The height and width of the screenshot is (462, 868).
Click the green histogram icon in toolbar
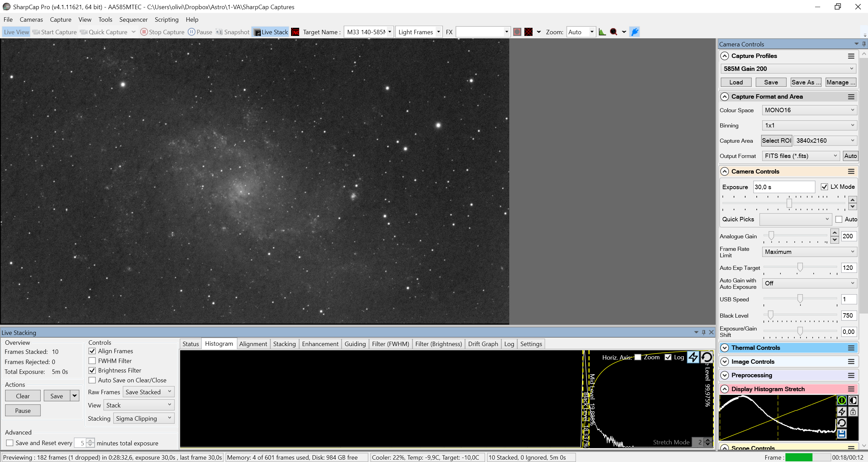[x=602, y=32]
